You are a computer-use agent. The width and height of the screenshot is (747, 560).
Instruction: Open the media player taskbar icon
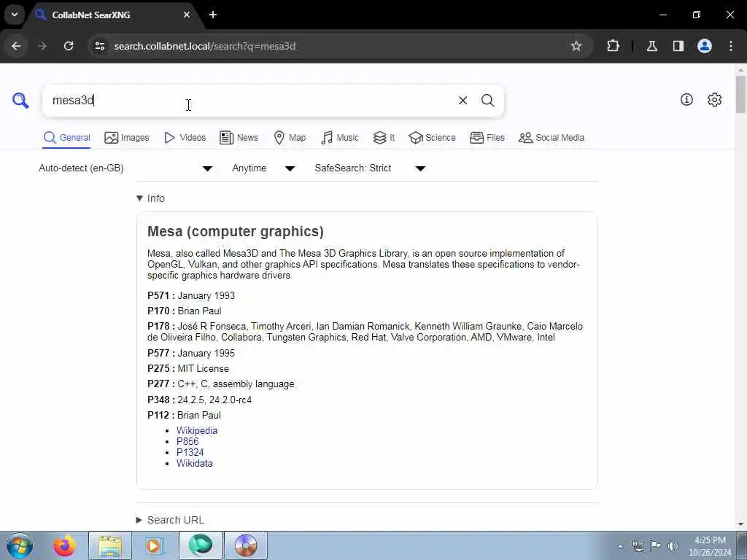[154, 545]
